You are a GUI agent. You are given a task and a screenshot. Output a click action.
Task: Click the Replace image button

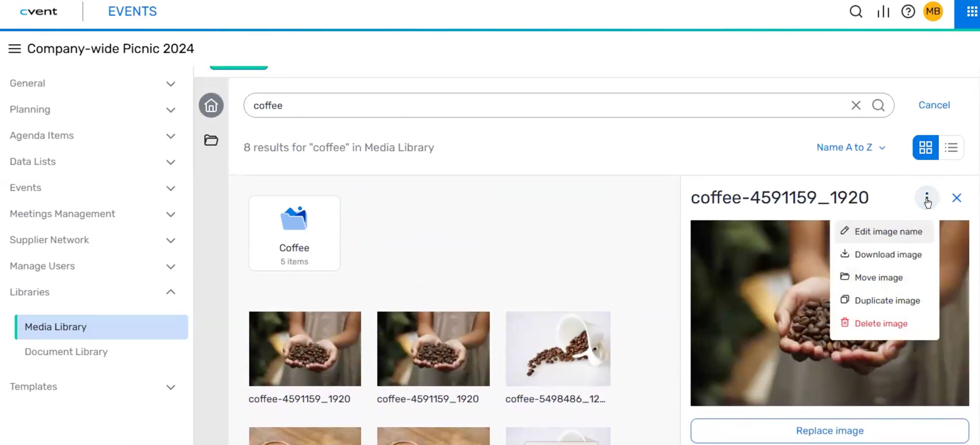coord(829,431)
